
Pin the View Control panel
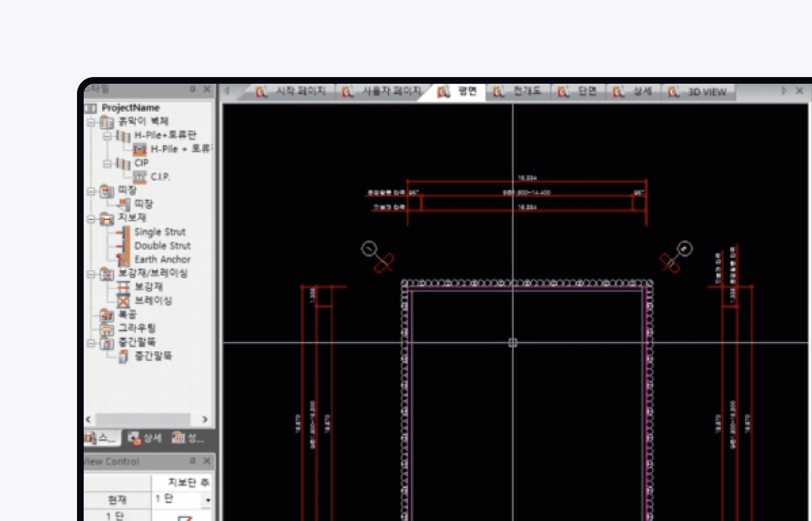point(193,461)
